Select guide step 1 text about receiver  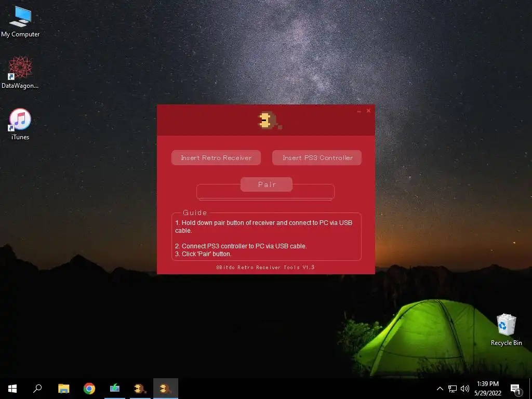tap(263, 227)
